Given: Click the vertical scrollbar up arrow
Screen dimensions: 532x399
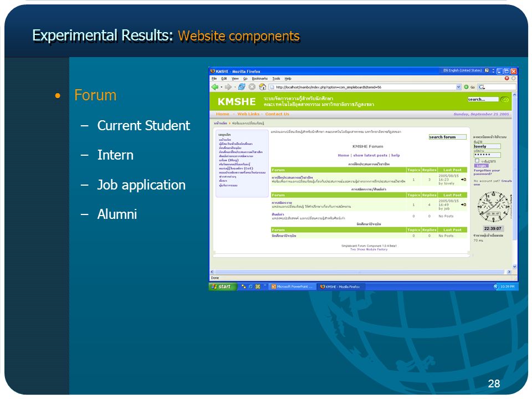Looking at the screenshot, I should 515,95.
